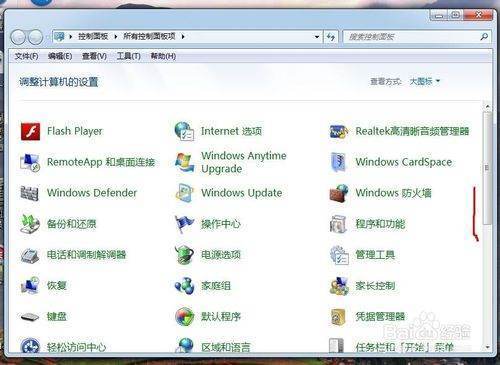Open the 操作中心 flag icon
Image resolution: width=500 pixels, height=365 pixels.
pos(184,224)
